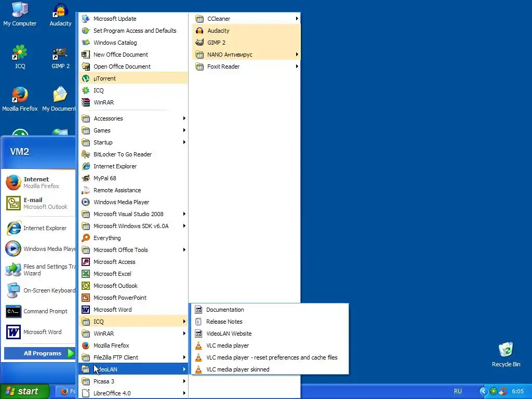Open Windows Catalog
The height and width of the screenshot is (399, 532).
coord(133,43)
